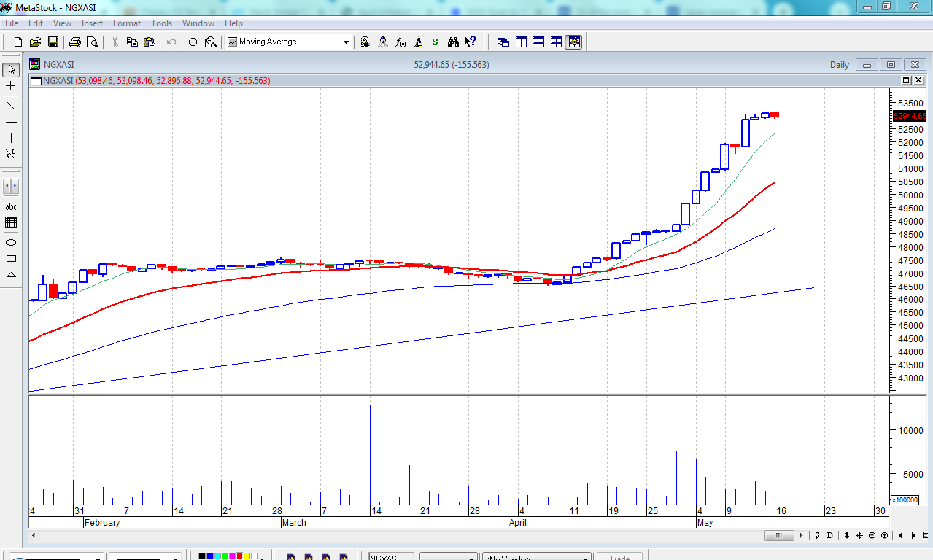933x560 pixels.
Task: Toggle the D periodicity button at bottom
Action: click(x=830, y=535)
